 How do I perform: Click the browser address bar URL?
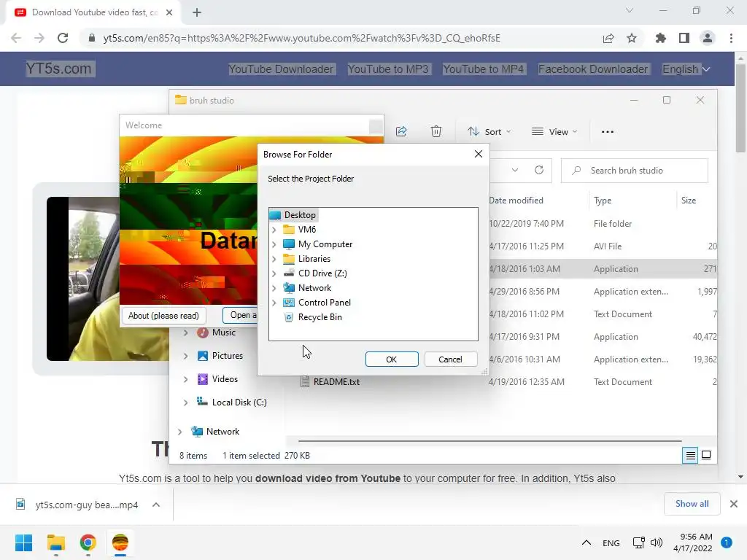pyautogui.click(x=301, y=38)
